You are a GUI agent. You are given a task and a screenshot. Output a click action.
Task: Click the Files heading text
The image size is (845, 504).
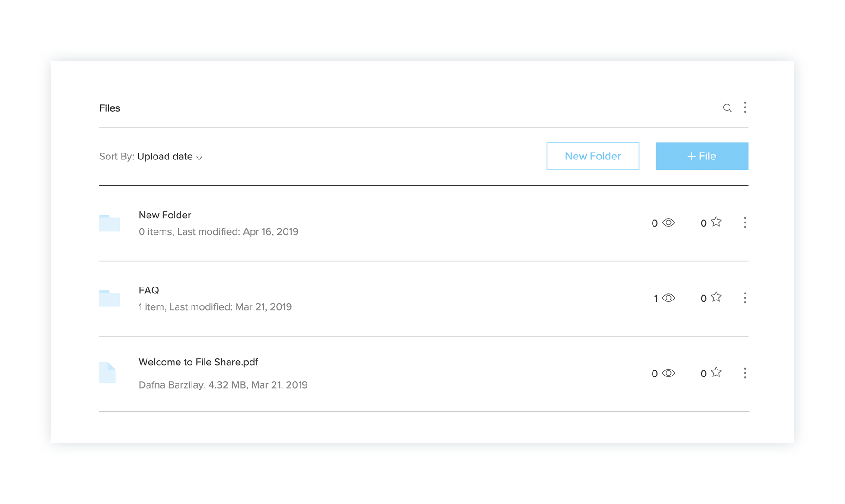click(109, 108)
